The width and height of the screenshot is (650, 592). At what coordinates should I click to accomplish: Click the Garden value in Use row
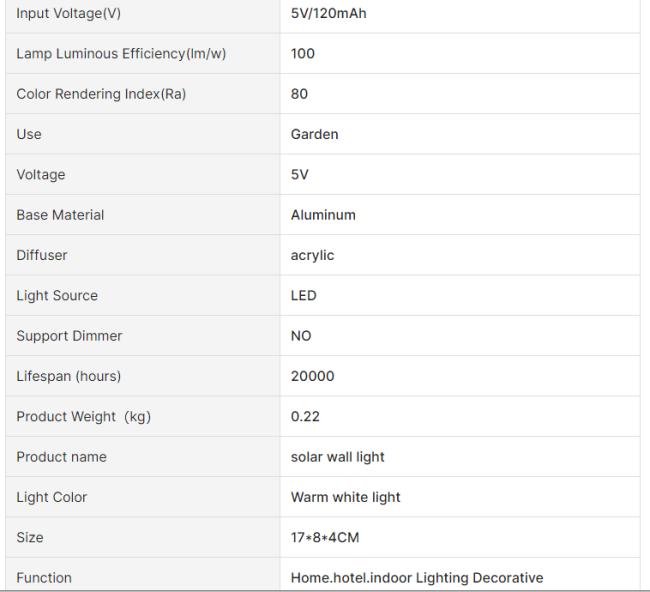point(314,134)
